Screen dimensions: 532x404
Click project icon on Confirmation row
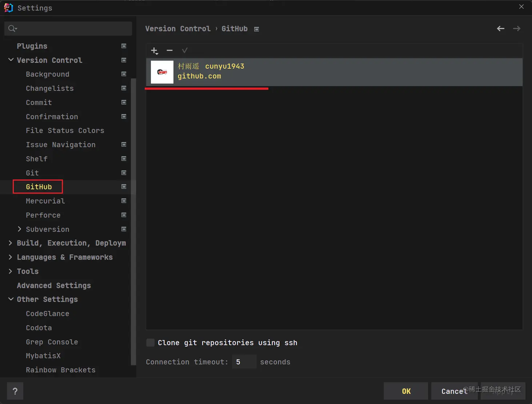(x=124, y=116)
